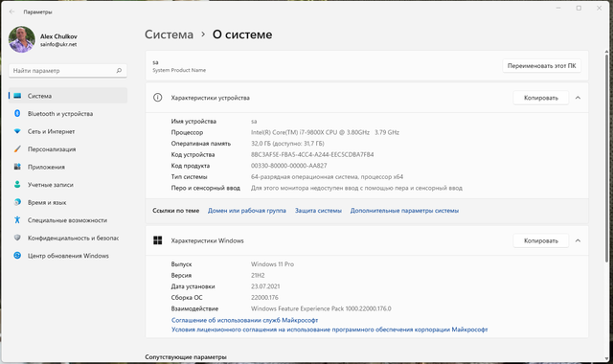Minimize the Параметры window
This screenshot has height=364, width=613.
558,9
